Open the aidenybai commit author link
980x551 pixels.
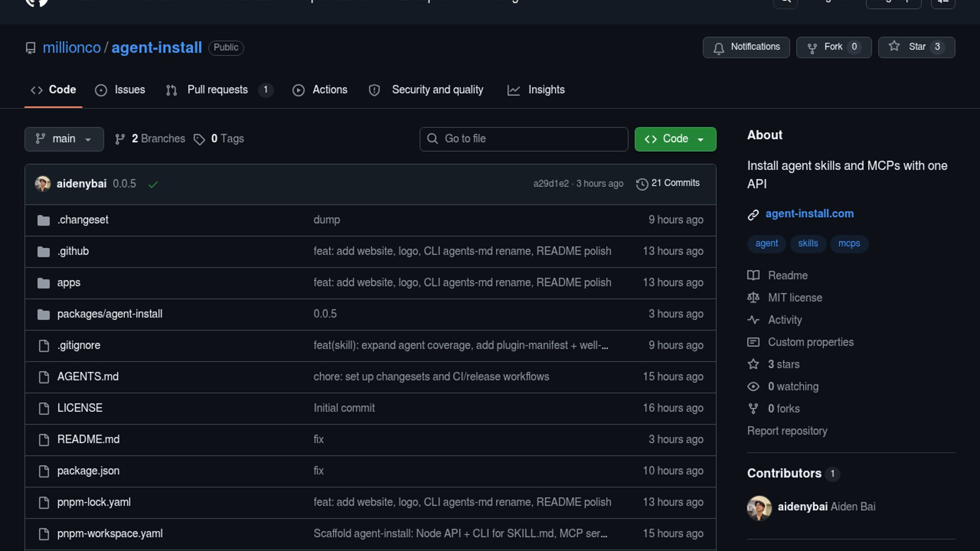pos(82,184)
